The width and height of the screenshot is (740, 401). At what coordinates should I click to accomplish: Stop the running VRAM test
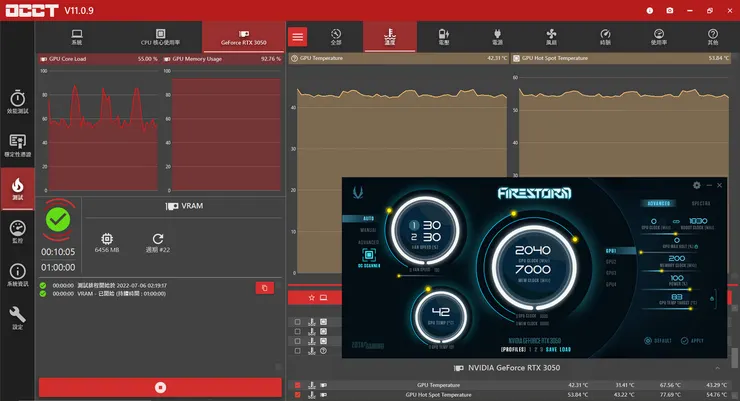[x=160, y=387]
